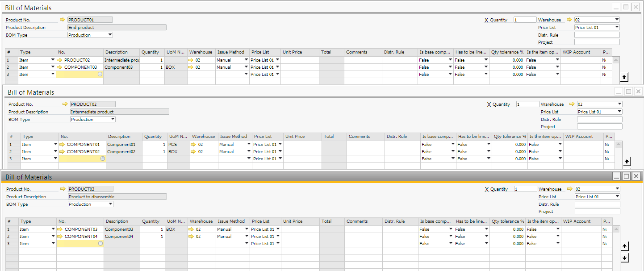This screenshot has width=644, height=271.
Task: Open 'Is base component' dropdown for COMPONENT02 row
Action: [x=452, y=152]
